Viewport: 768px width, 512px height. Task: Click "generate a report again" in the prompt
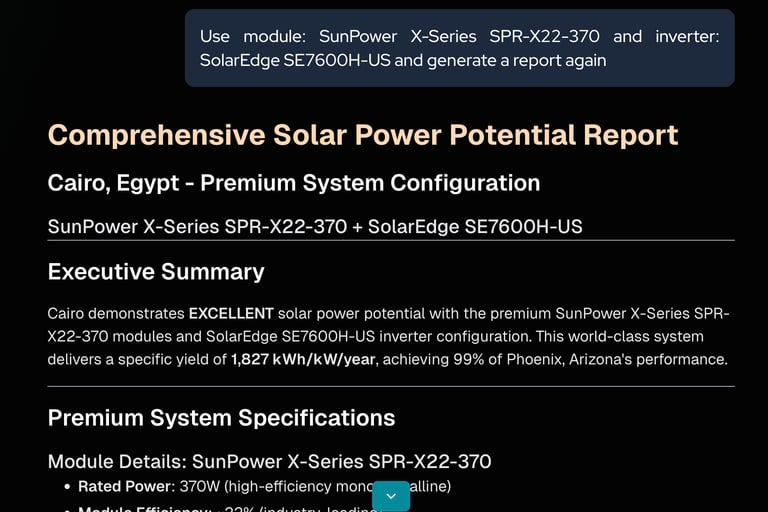[517, 61]
